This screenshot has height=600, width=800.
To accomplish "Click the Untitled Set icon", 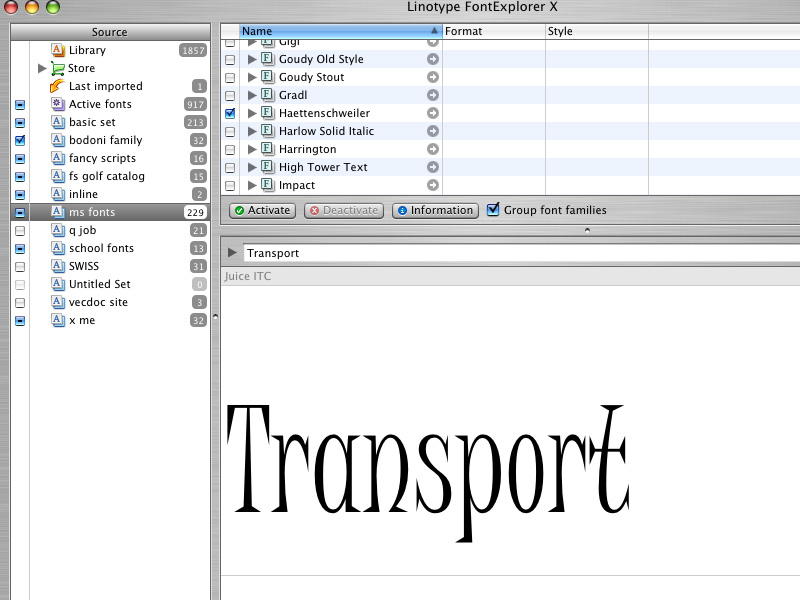I will [58, 284].
